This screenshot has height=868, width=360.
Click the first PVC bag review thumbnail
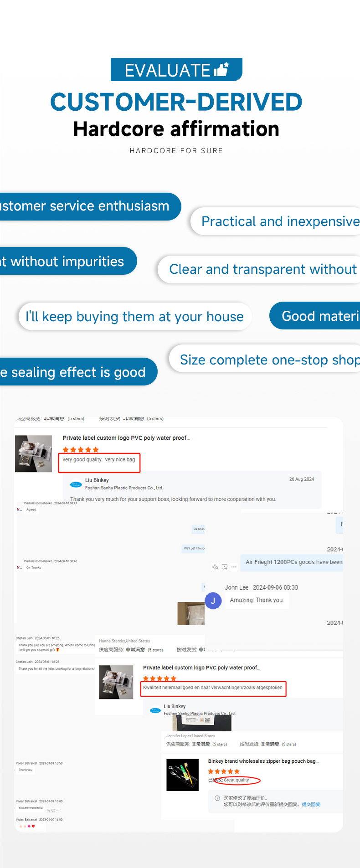34,453
